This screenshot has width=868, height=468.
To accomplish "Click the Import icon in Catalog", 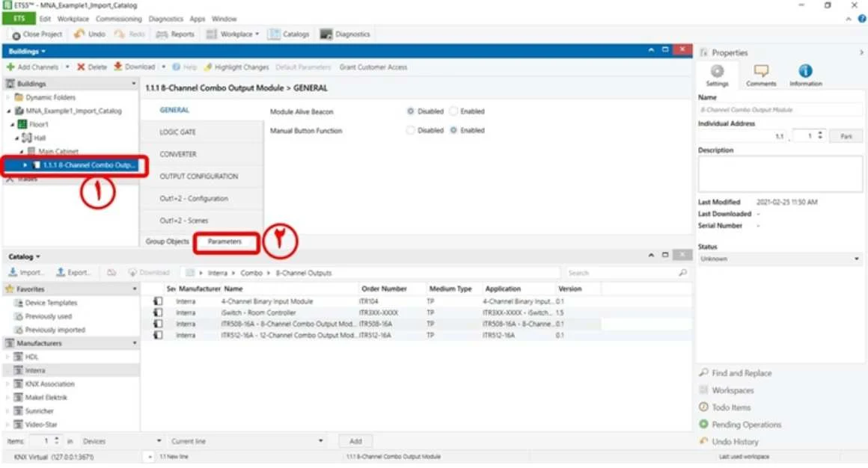I will coord(13,272).
